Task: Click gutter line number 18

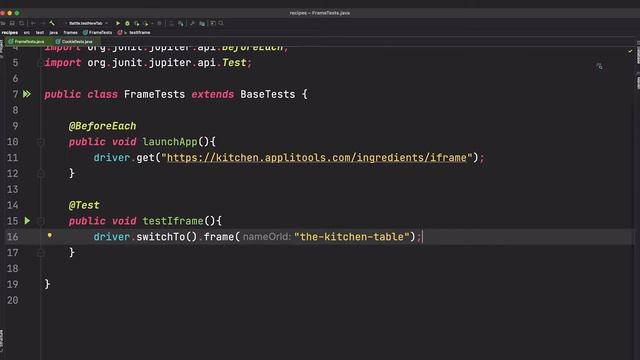Action: click(13, 269)
